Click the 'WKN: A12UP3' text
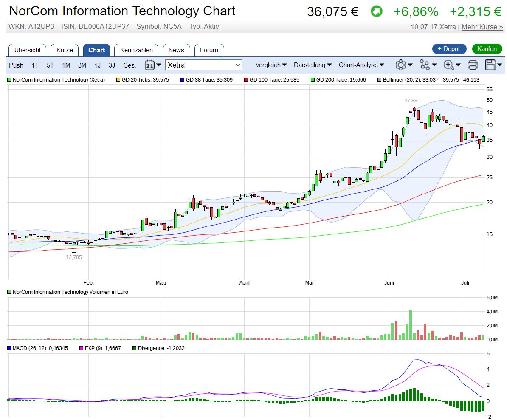The image size is (507, 420). pos(31,26)
